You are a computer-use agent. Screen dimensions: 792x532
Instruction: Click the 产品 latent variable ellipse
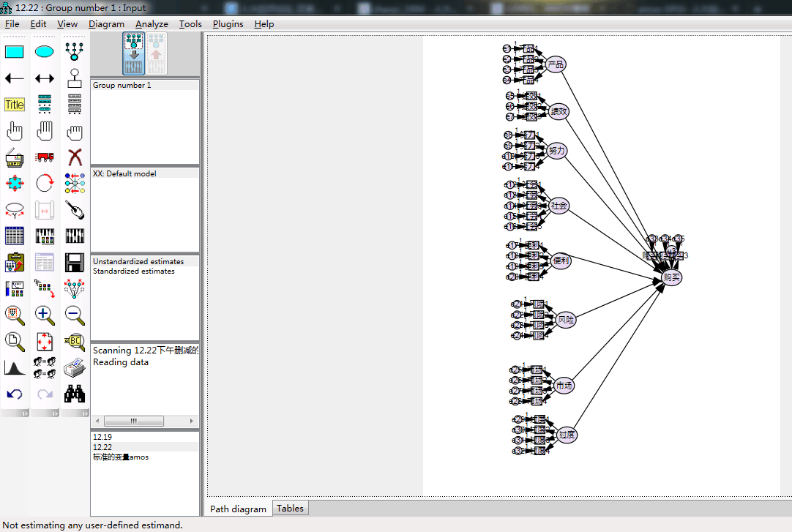pyautogui.click(x=556, y=64)
